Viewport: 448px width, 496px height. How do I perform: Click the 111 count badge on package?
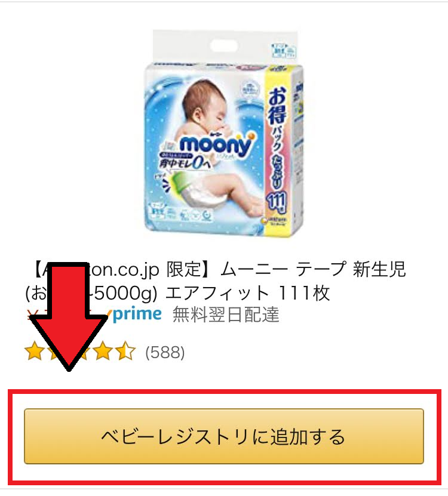(277, 202)
